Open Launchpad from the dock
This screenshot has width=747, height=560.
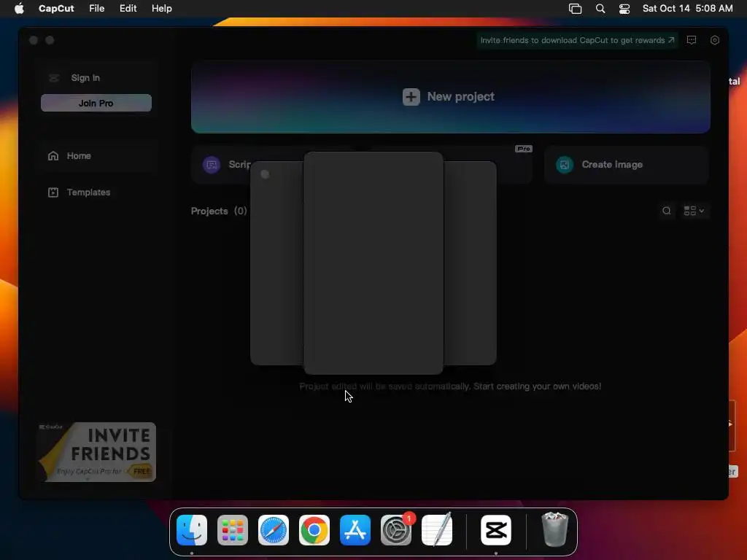pos(233,530)
